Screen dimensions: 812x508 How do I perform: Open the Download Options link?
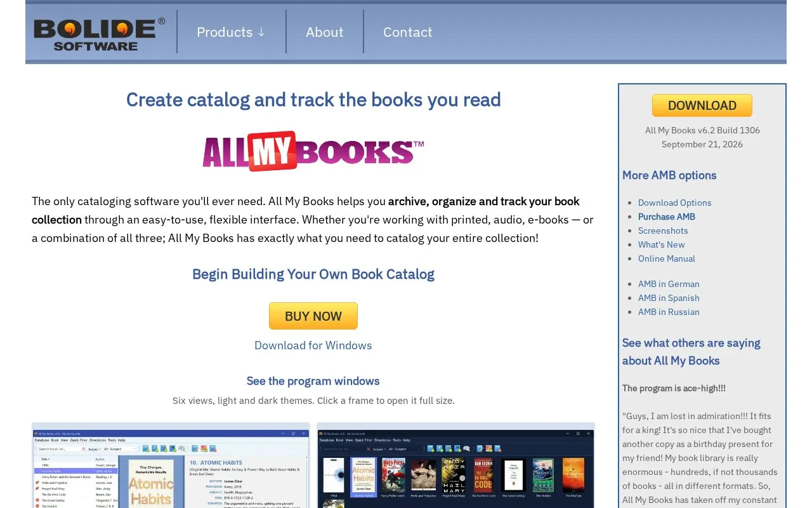(674, 203)
